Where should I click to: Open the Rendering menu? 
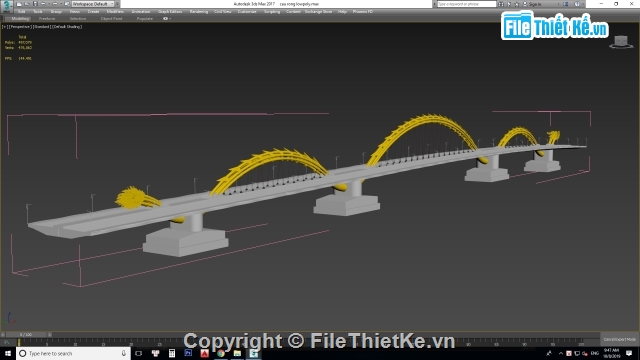(199, 12)
